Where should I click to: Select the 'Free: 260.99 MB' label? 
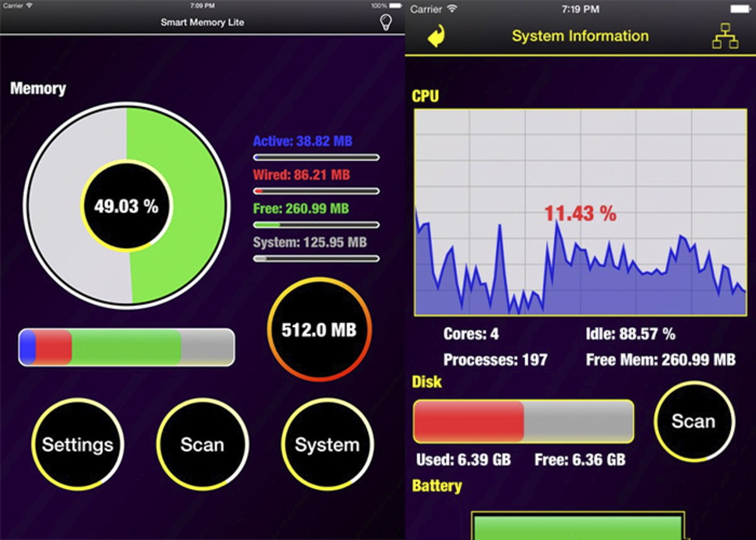point(301,209)
